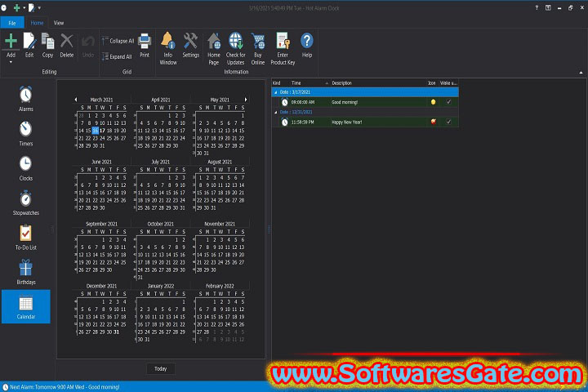The height and width of the screenshot is (392, 588).
Task: Open To-Do List in the sidebar
Action: [x=25, y=238]
